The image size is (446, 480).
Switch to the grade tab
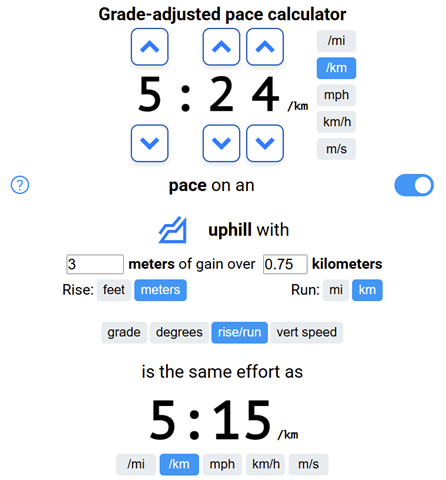(124, 332)
